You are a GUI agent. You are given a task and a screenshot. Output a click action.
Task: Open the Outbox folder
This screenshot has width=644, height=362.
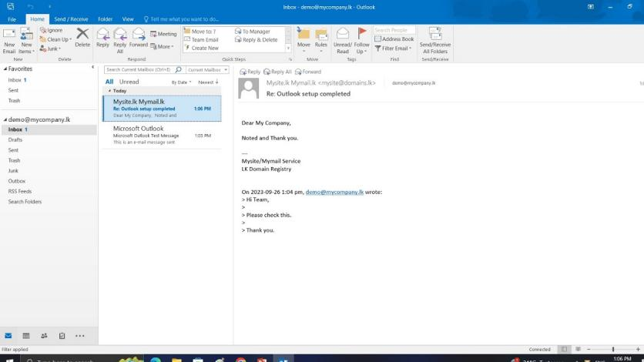point(49,181)
